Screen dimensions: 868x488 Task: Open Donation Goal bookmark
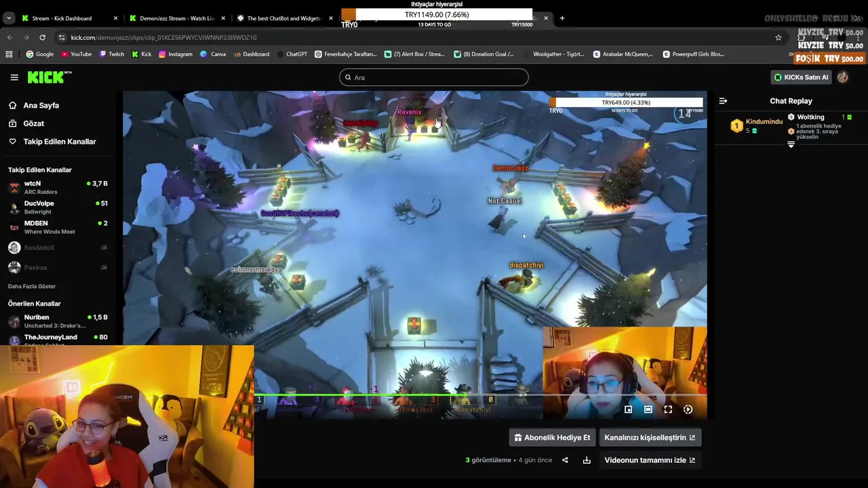click(x=484, y=54)
